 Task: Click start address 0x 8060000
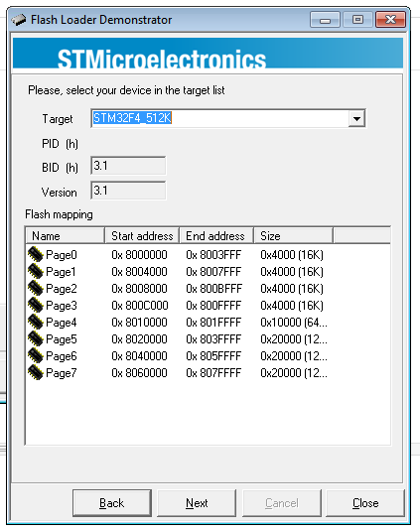coord(139,373)
